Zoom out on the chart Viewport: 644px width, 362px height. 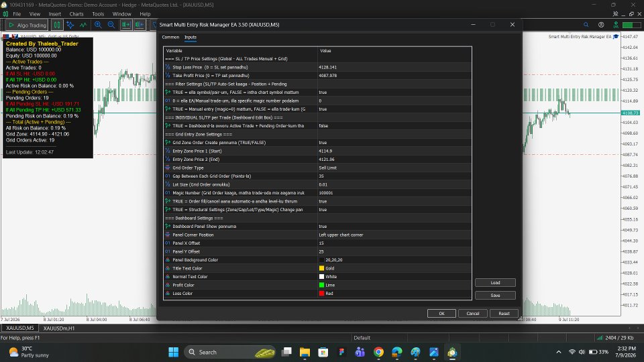[x=111, y=25]
